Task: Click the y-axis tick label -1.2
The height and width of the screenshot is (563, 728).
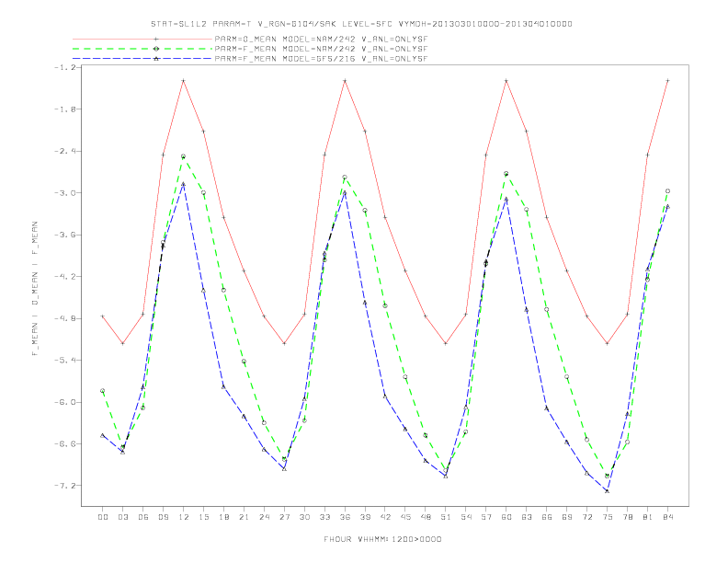Action: 65,67
